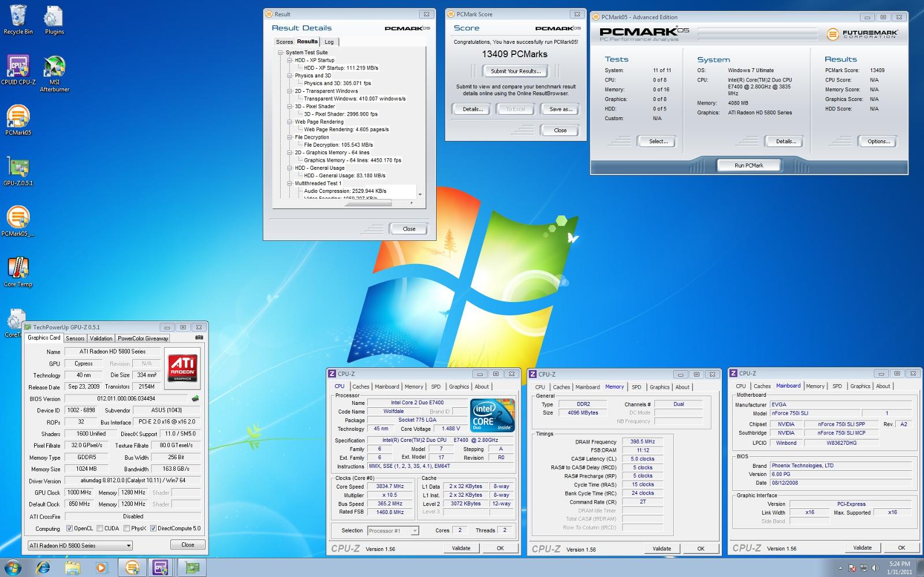Switch to Log tab in Result Details
The image size is (924, 577).
pos(329,42)
